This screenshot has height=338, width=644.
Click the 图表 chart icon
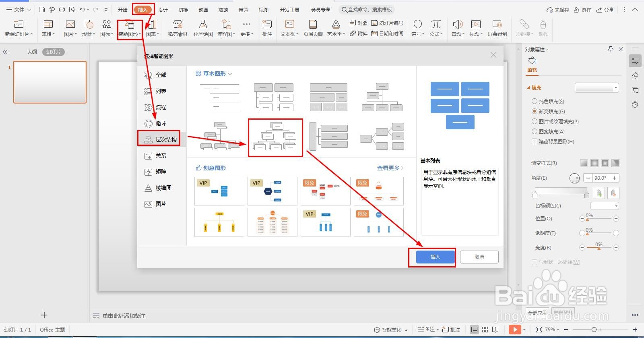(152, 25)
